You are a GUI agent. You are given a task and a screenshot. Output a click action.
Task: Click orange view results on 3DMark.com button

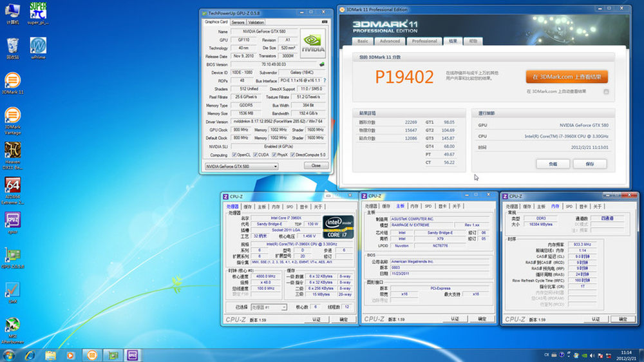(x=567, y=77)
